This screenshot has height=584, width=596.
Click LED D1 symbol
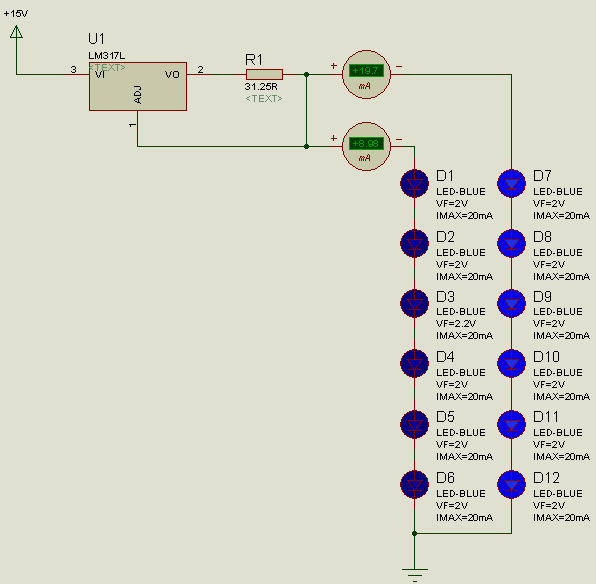pyautogui.click(x=414, y=184)
